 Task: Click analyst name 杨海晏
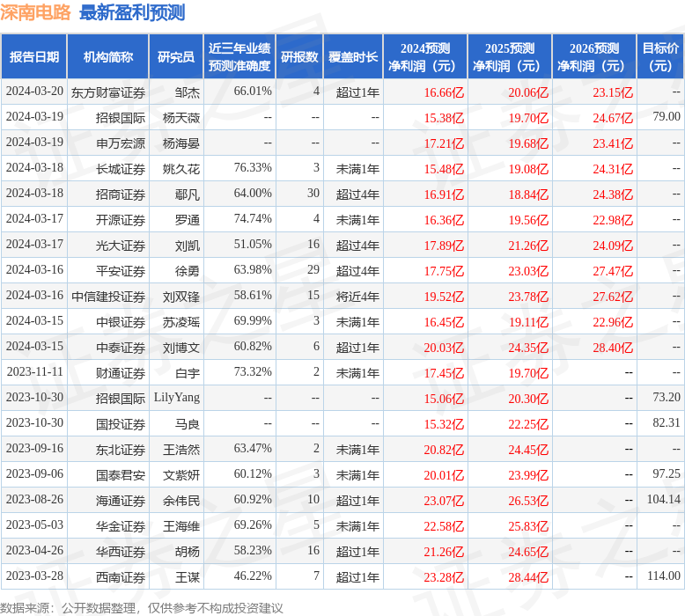(181, 143)
